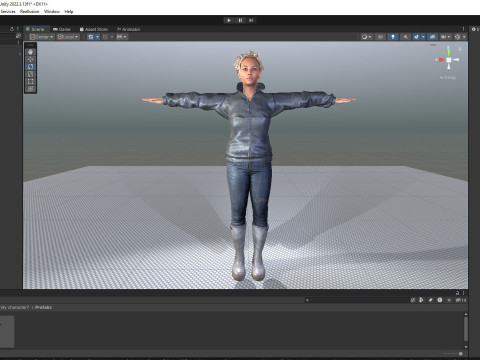The image size is (480, 360).
Task: Expand the grid visibility options arrow
Action: (97, 37)
